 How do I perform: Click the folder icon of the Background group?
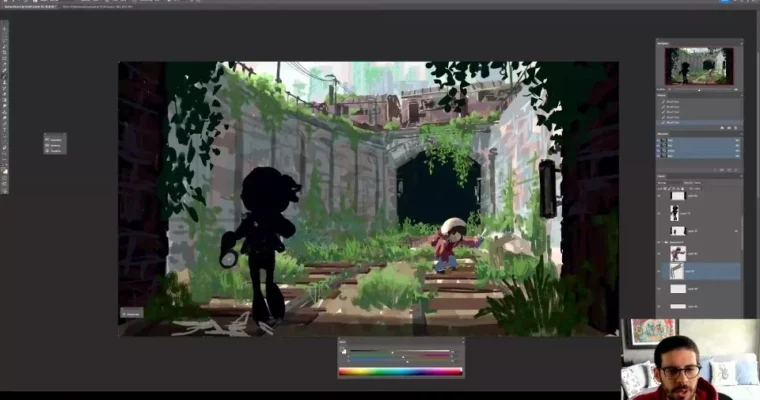click(x=666, y=242)
